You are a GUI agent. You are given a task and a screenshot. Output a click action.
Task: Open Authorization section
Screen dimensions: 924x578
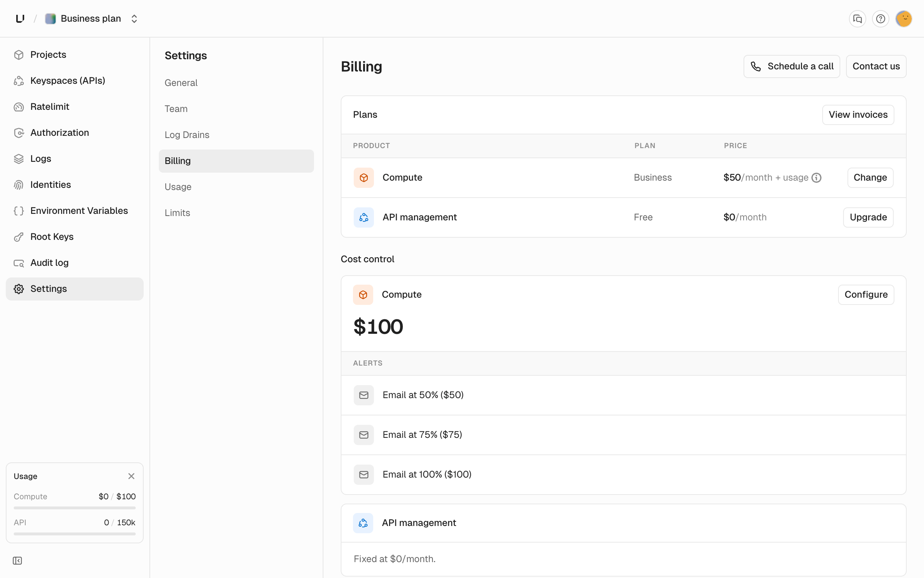click(x=75, y=133)
